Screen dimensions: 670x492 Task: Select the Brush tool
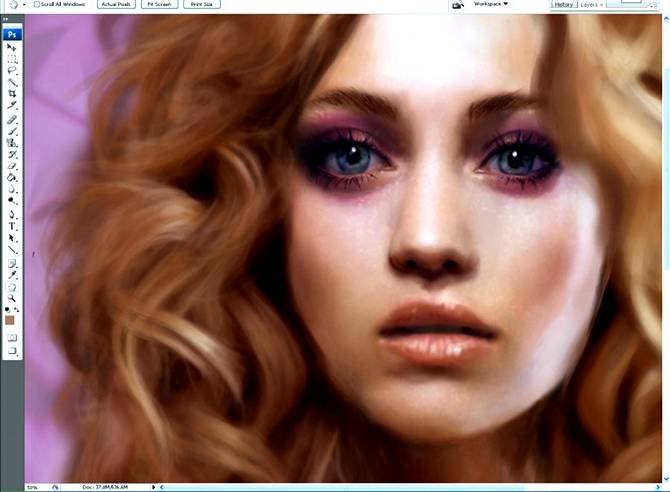[12, 130]
